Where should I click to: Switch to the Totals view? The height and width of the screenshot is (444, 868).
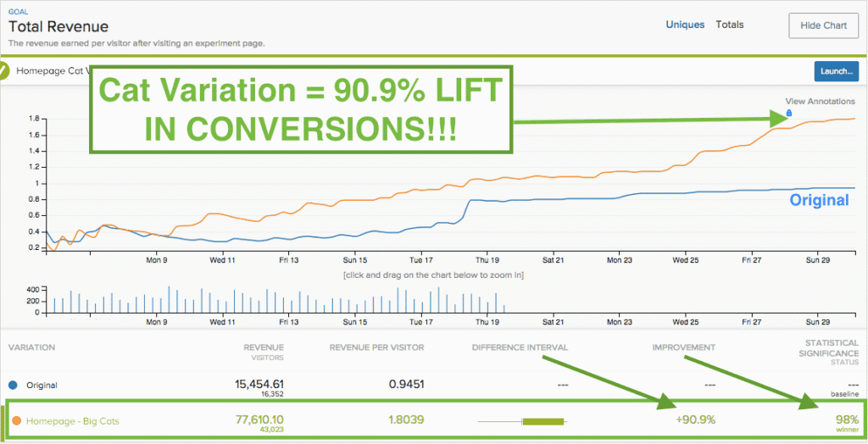pos(730,25)
